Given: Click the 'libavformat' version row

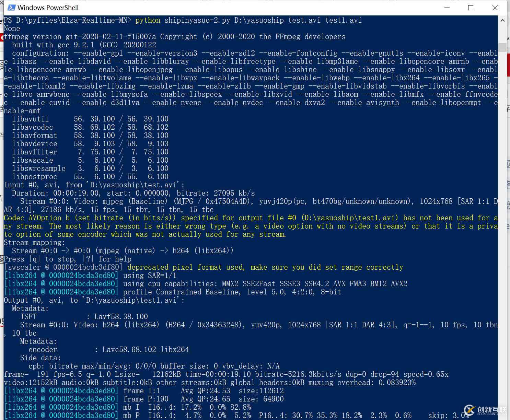Looking at the screenshot, I should (x=90, y=136).
